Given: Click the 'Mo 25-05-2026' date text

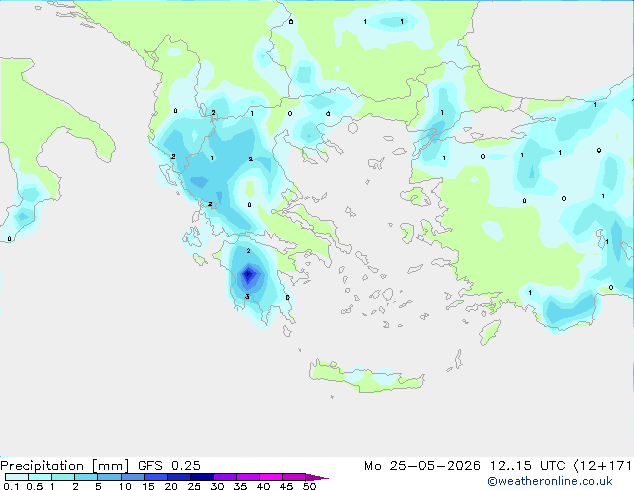Looking at the screenshot, I should 422,466.
